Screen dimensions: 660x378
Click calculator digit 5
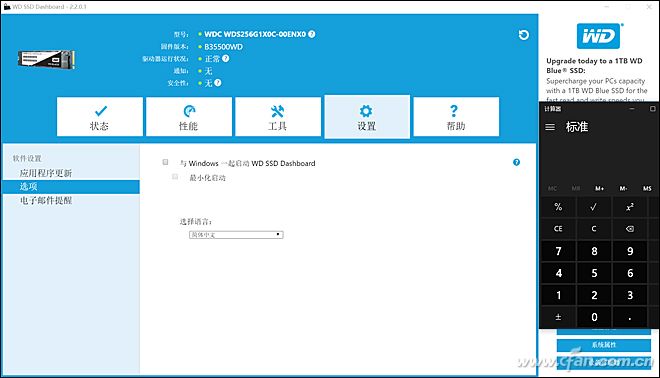[x=594, y=273]
